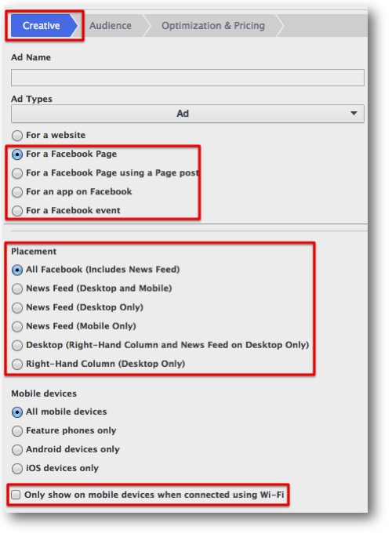Pick News Feed (Mobile Only) placement
This screenshot has height=537, width=392.
[17, 326]
